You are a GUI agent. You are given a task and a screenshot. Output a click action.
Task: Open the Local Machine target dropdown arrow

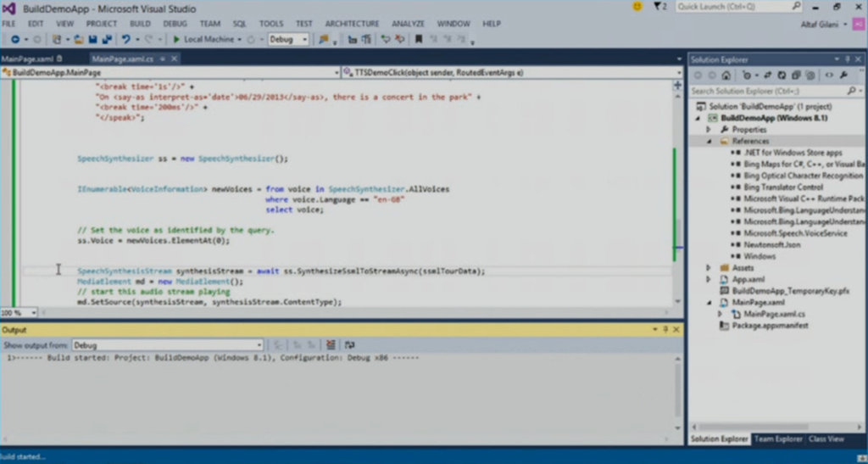[x=239, y=39]
